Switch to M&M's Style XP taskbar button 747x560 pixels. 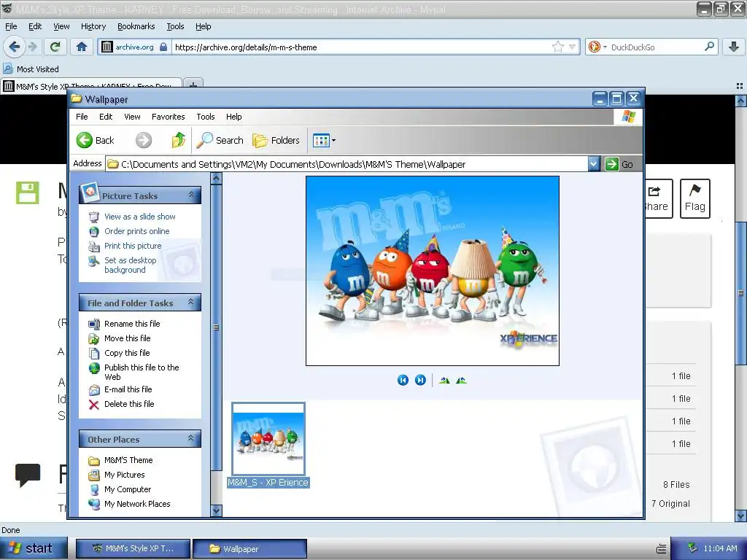pos(133,548)
